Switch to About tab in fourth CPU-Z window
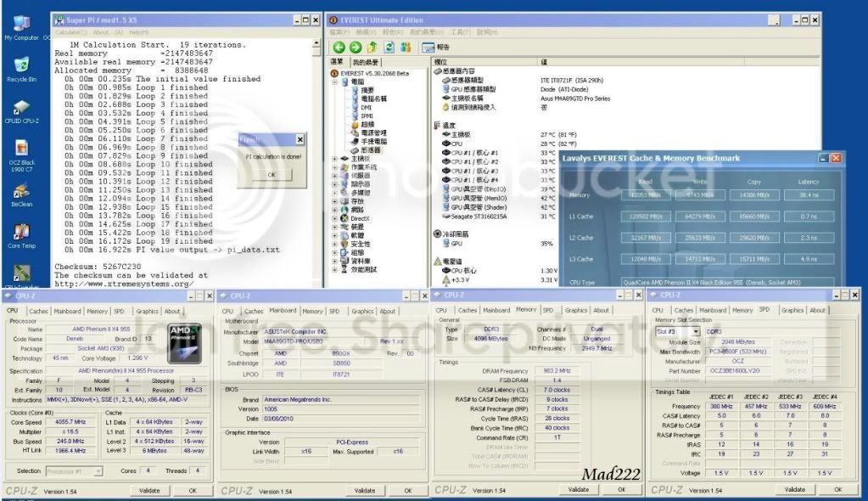 [818, 310]
